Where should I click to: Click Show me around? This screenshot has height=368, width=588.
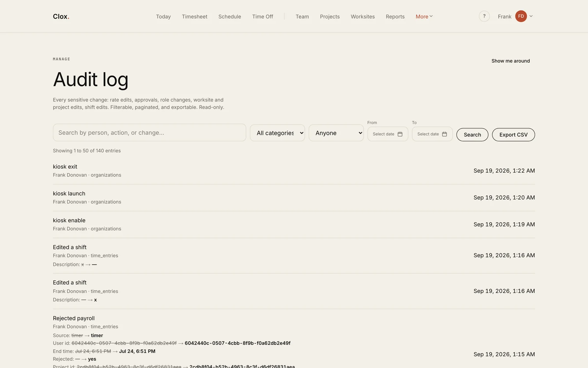coord(510,61)
